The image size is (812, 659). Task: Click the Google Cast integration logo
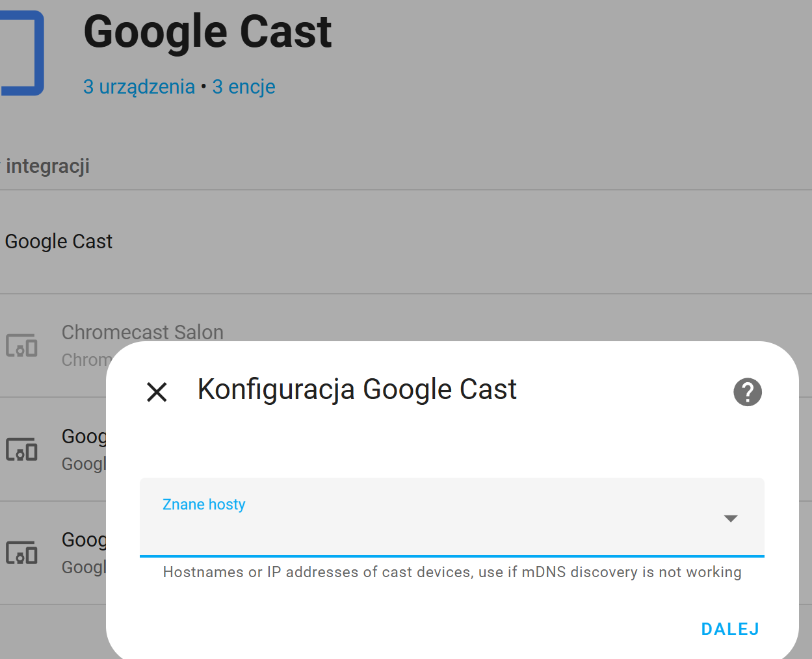[x=22, y=53]
